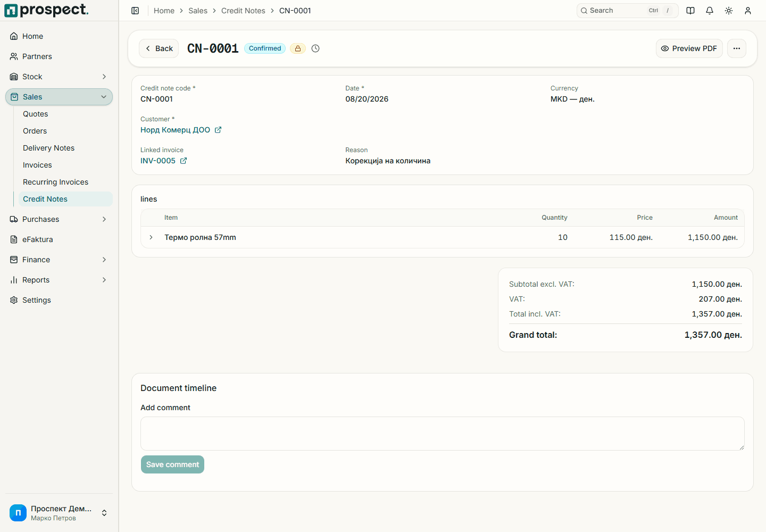The image size is (766, 532).
Task: Click the company avatar П icon
Action: point(18,513)
